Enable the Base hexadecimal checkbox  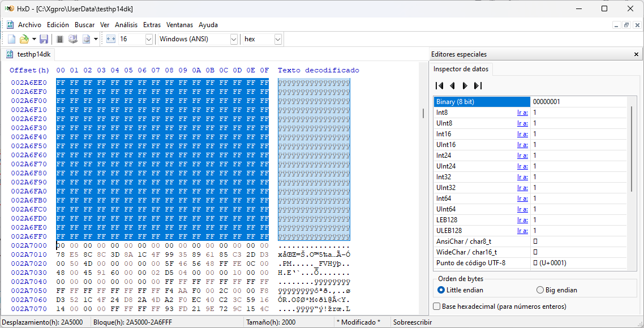pyautogui.click(x=437, y=307)
